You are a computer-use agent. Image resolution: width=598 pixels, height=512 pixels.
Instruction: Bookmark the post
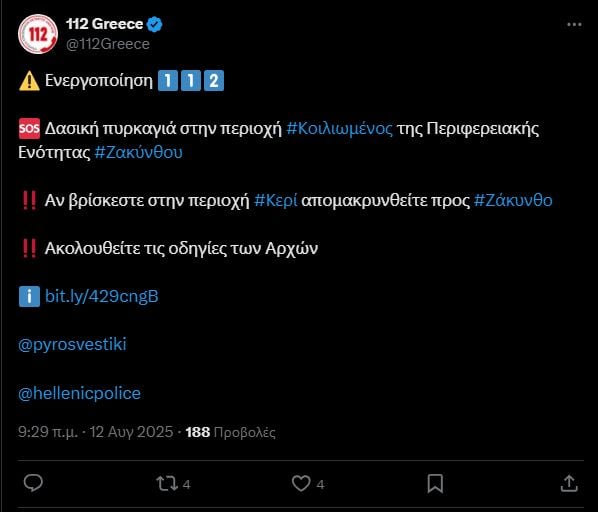[x=435, y=484]
